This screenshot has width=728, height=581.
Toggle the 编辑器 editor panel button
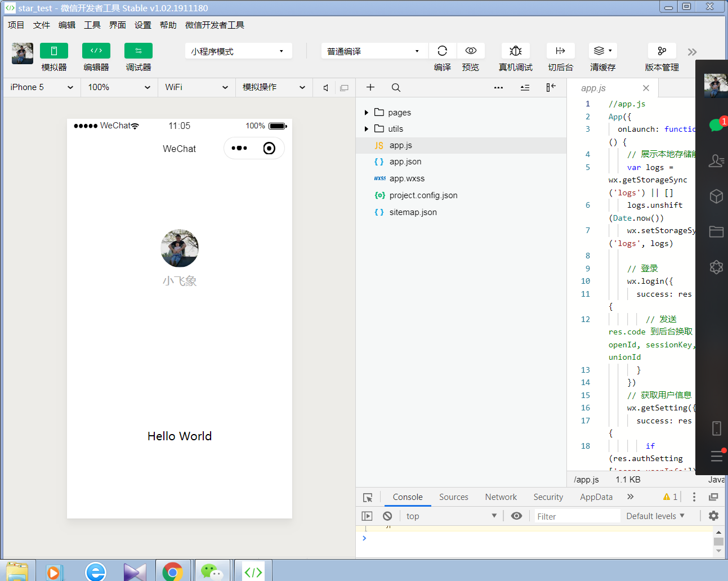(x=96, y=51)
